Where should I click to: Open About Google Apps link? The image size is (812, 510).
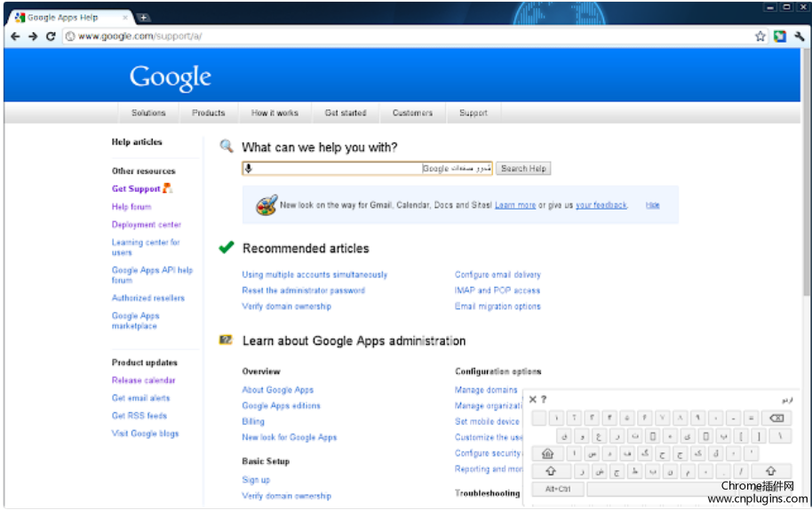pyautogui.click(x=277, y=389)
